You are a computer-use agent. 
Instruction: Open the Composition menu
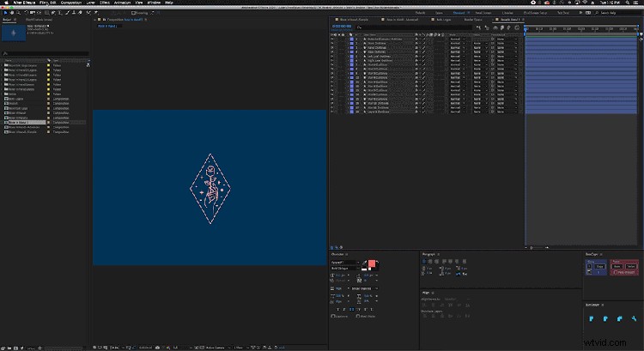[71, 3]
